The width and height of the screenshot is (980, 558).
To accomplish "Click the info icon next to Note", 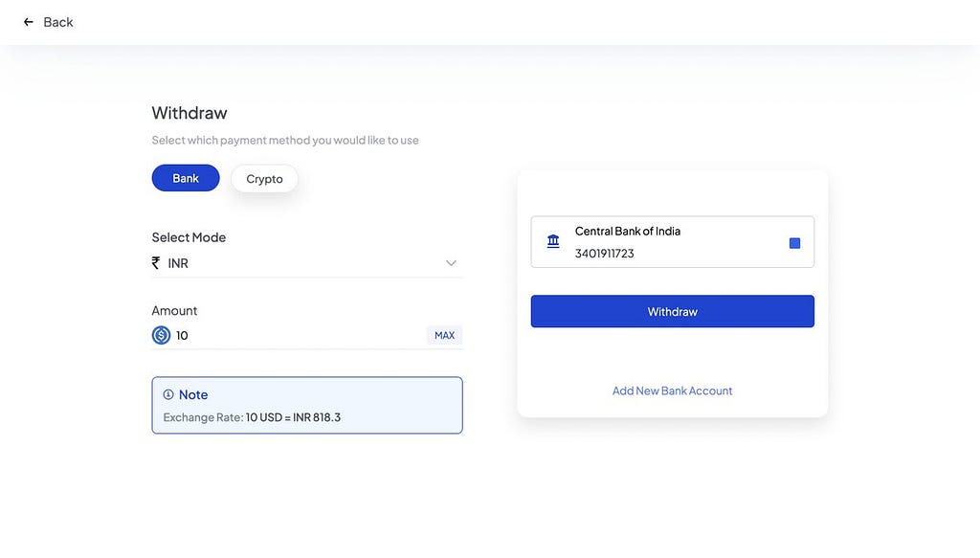I will coord(168,394).
